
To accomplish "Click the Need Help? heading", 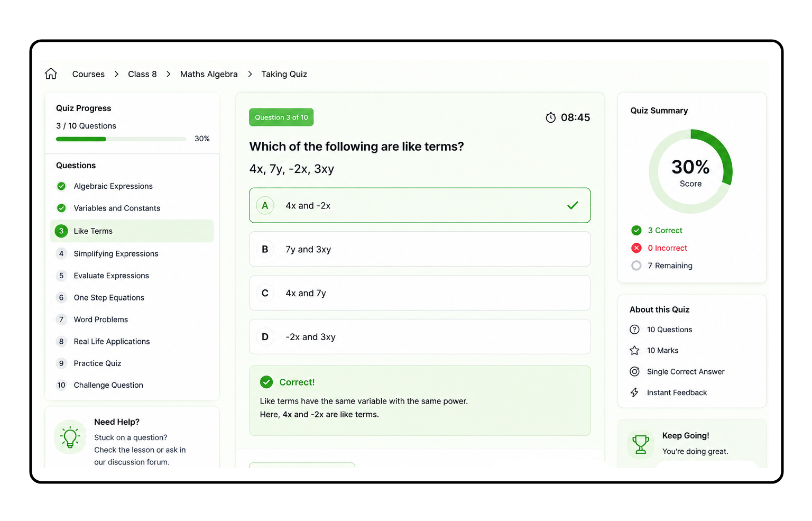I will pyautogui.click(x=117, y=422).
